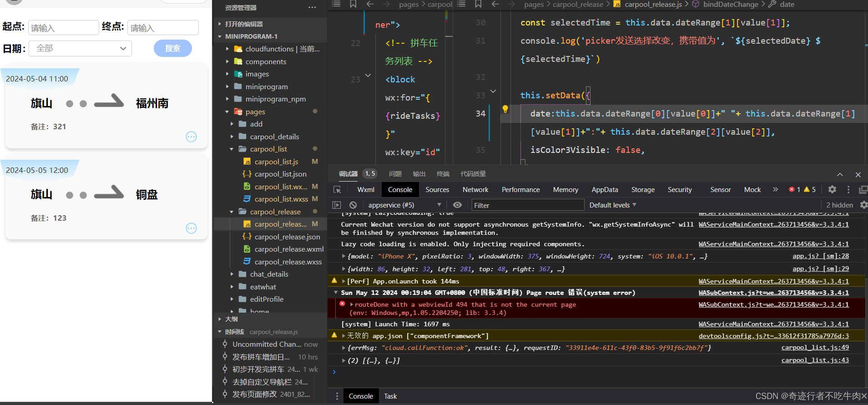Switch to the Sources tab
This screenshot has width=868, height=405.
[437, 190]
